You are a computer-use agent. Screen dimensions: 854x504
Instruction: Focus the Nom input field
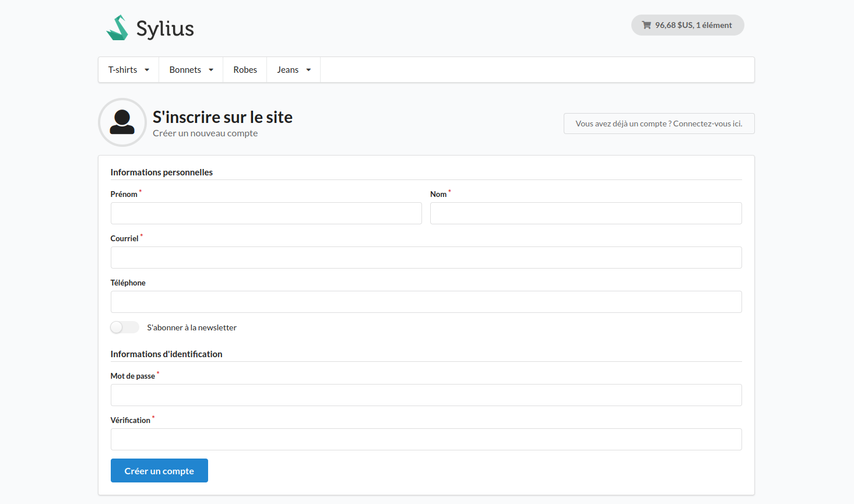click(586, 213)
